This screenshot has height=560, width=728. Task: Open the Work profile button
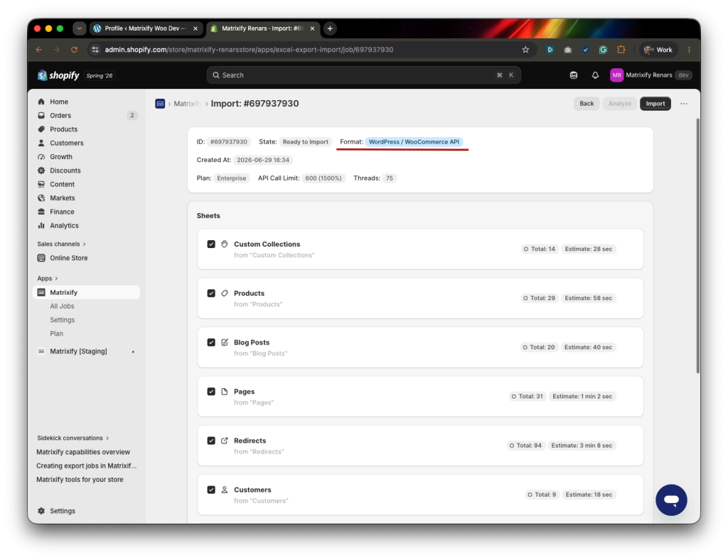pyautogui.click(x=658, y=50)
